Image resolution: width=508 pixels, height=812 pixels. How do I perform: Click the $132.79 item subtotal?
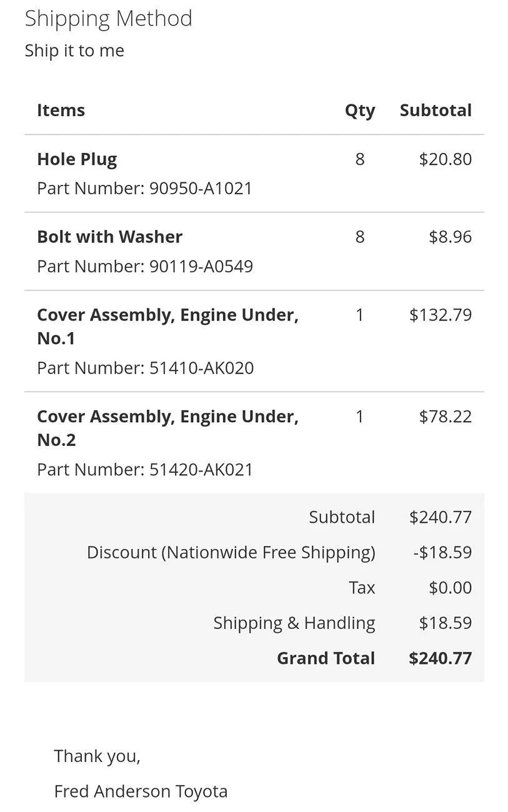point(441,315)
